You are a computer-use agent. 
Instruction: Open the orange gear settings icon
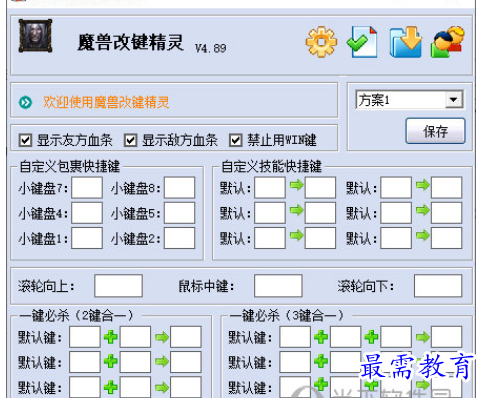[x=321, y=42]
